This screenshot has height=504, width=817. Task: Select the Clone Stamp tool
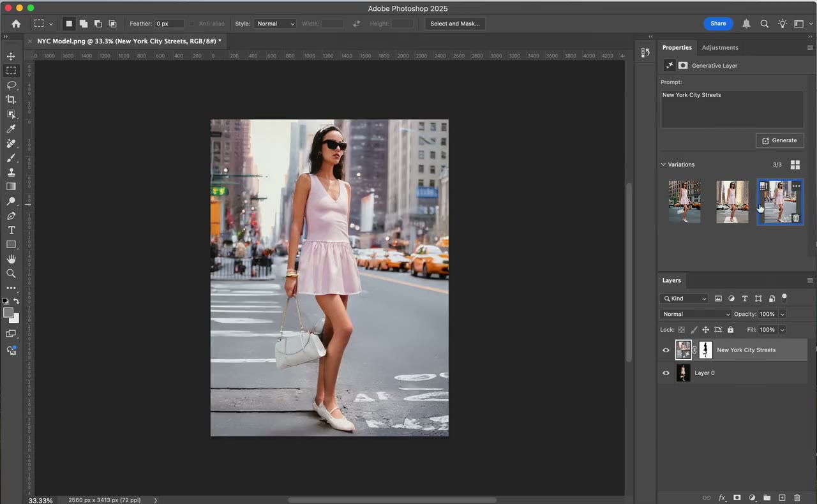pos(11,172)
